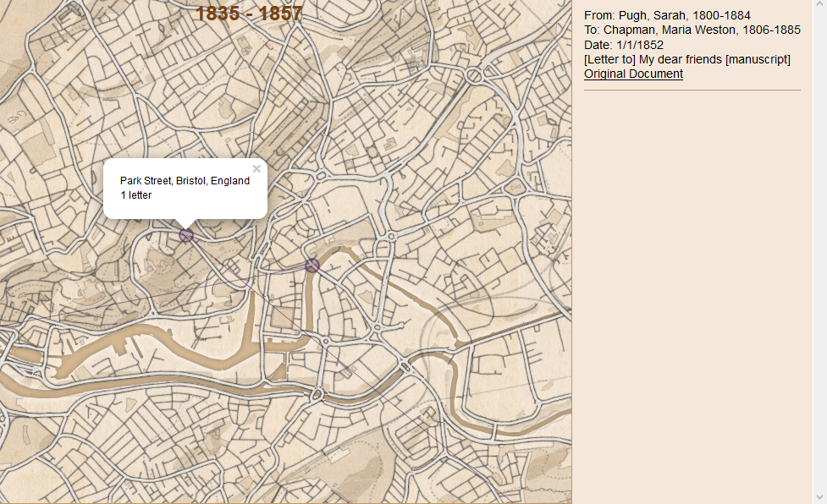The height and width of the screenshot is (504, 827).
Task: Click the 1835 - 1857 date range heading
Action: pyautogui.click(x=249, y=14)
